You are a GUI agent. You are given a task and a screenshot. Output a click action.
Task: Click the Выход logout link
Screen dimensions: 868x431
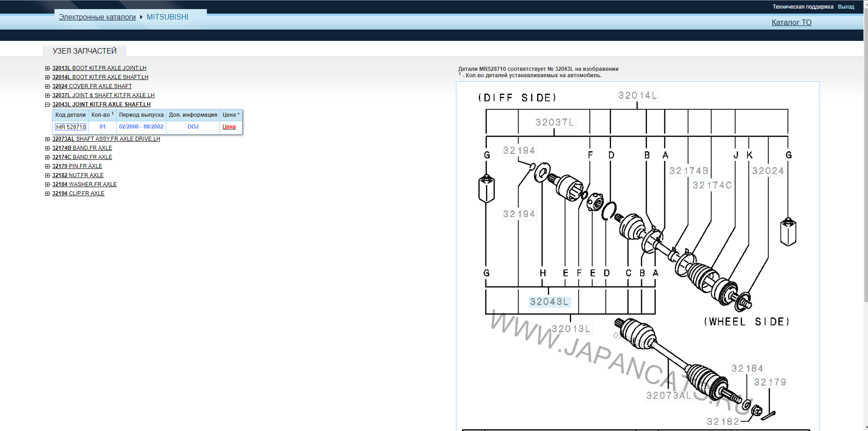(x=846, y=7)
